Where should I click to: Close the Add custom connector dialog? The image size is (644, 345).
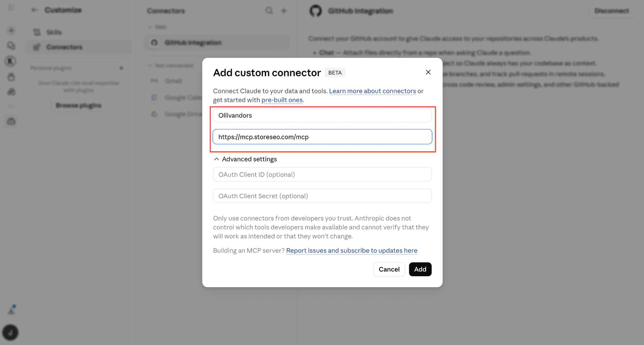tap(428, 72)
